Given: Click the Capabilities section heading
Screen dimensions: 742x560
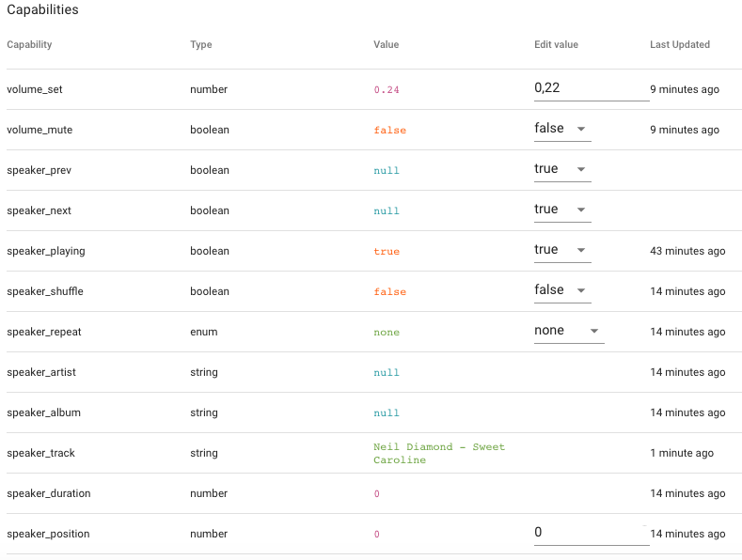Looking at the screenshot, I should tap(42, 10).
